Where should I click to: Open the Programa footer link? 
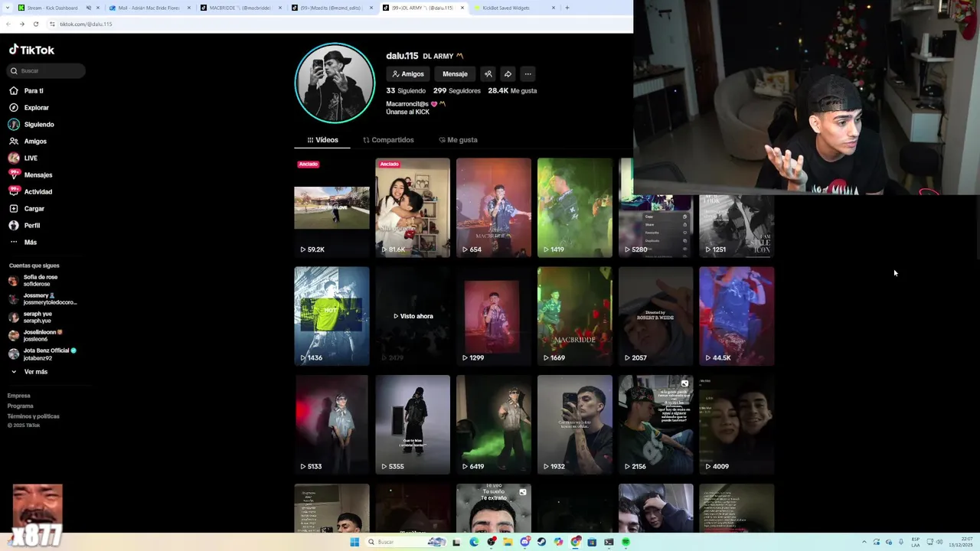(20, 406)
